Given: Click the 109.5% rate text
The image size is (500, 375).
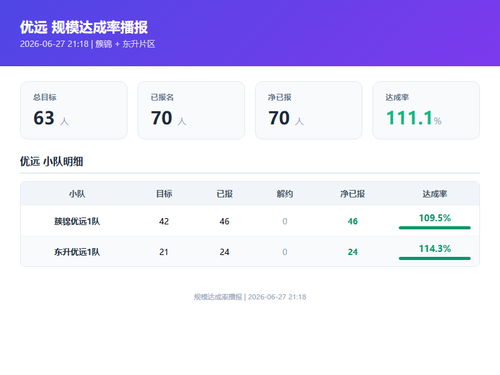Looking at the screenshot, I should tap(435, 218).
